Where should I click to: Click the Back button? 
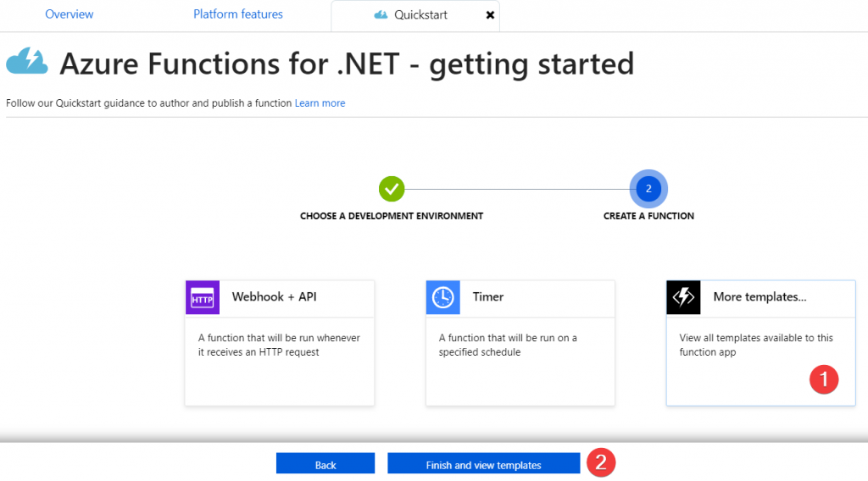click(325, 463)
